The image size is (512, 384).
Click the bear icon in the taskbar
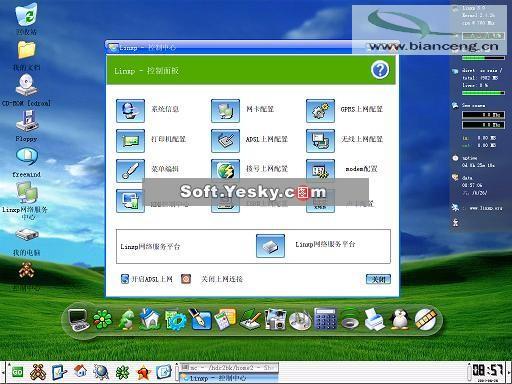[x=38, y=372]
